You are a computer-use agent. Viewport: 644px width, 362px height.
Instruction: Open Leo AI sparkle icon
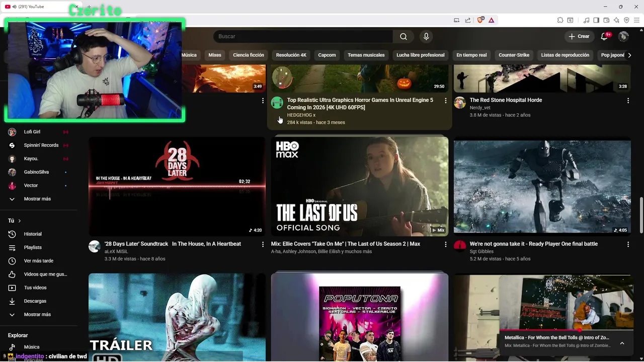(x=616, y=20)
